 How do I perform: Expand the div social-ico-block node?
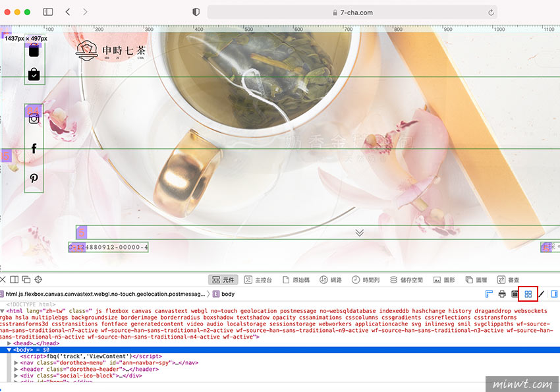(x=16, y=376)
